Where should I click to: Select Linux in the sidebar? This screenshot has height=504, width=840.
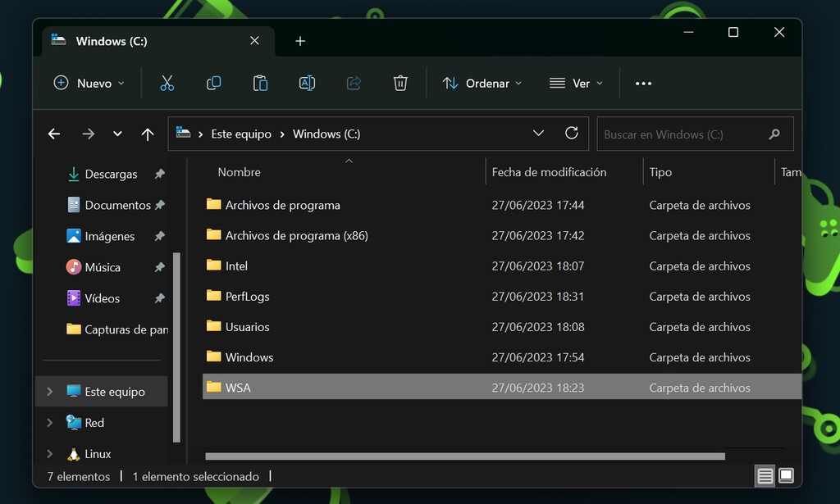pyautogui.click(x=98, y=454)
